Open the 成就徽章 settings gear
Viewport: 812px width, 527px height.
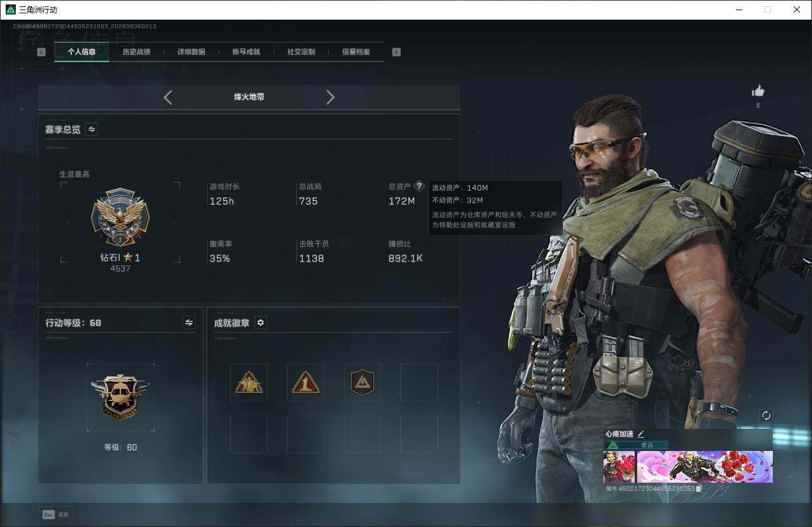[260, 322]
